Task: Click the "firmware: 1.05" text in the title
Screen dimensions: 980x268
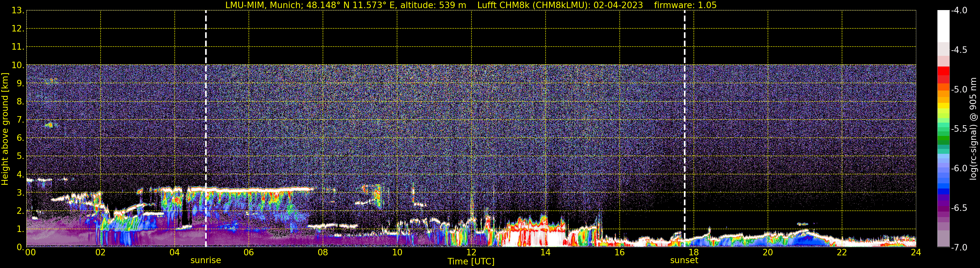Action: (685, 5)
